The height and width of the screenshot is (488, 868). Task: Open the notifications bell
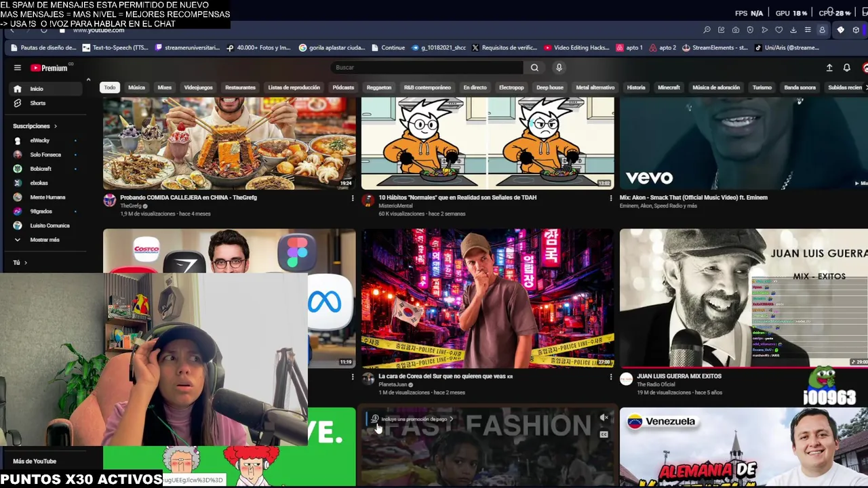click(846, 68)
